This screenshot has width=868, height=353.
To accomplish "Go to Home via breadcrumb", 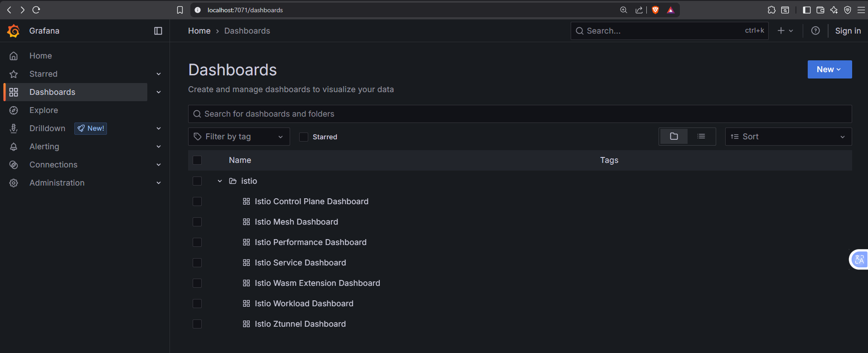I will tap(199, 31).
